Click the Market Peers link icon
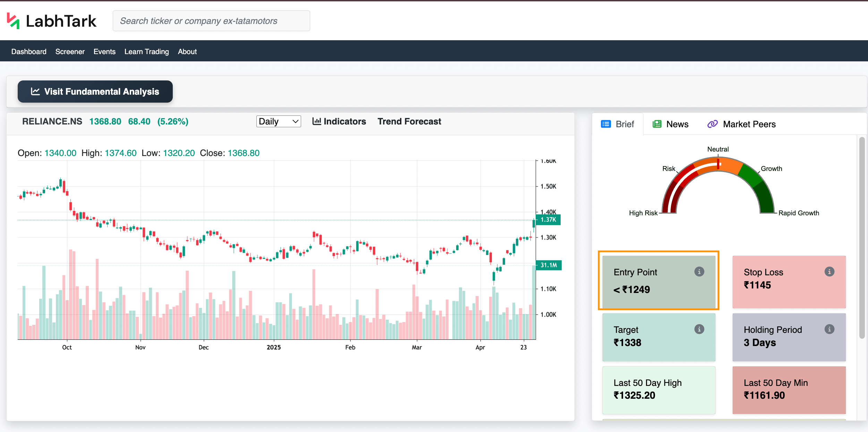The width and height of the screenshot is (868, 432). (712, 124)
